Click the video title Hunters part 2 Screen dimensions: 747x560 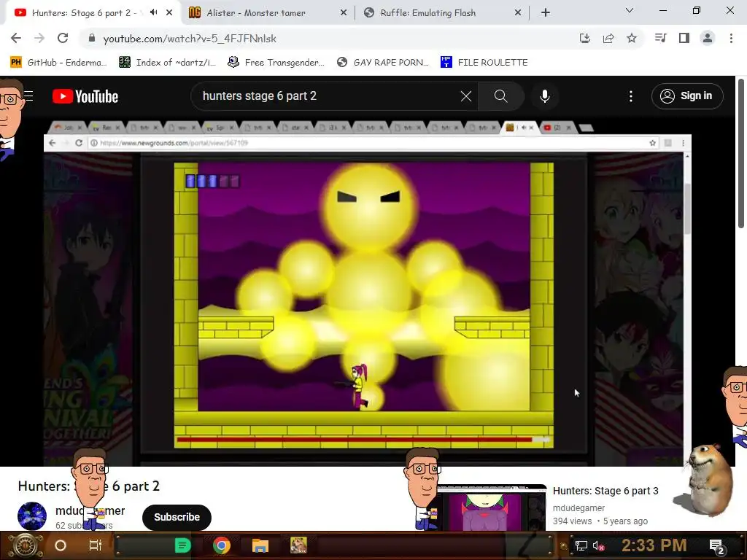click(x=88, y=486)
